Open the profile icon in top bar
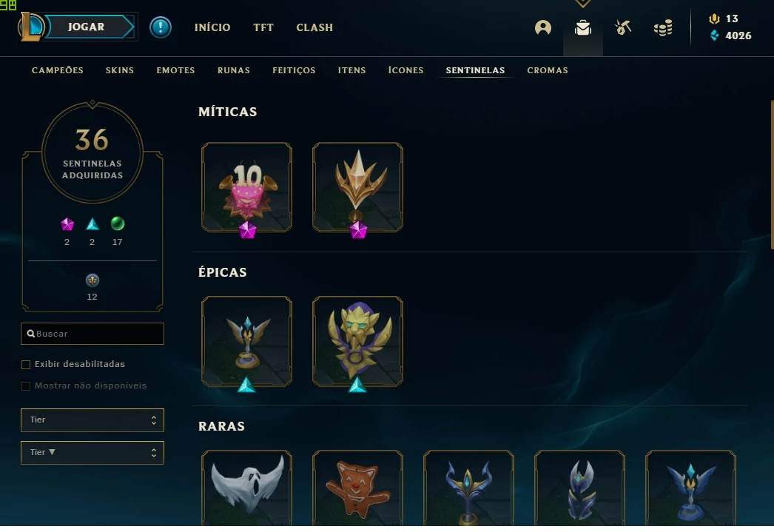774x532 pixels. (543, 27)
